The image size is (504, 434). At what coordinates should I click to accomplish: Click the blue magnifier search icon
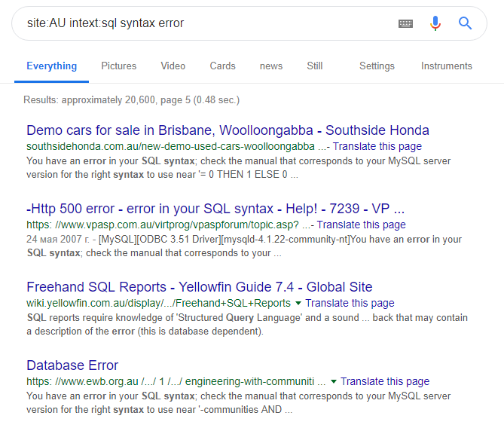[x=465, y=23]
